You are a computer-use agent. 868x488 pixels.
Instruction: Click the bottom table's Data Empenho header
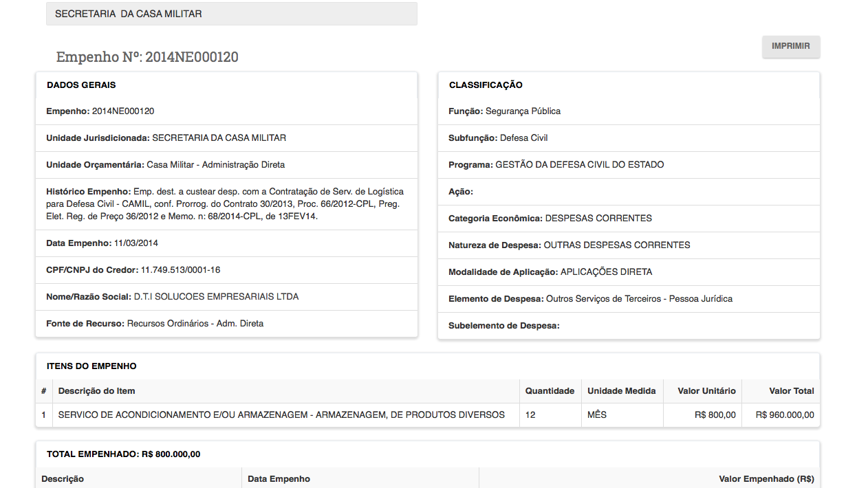[360, 479]
